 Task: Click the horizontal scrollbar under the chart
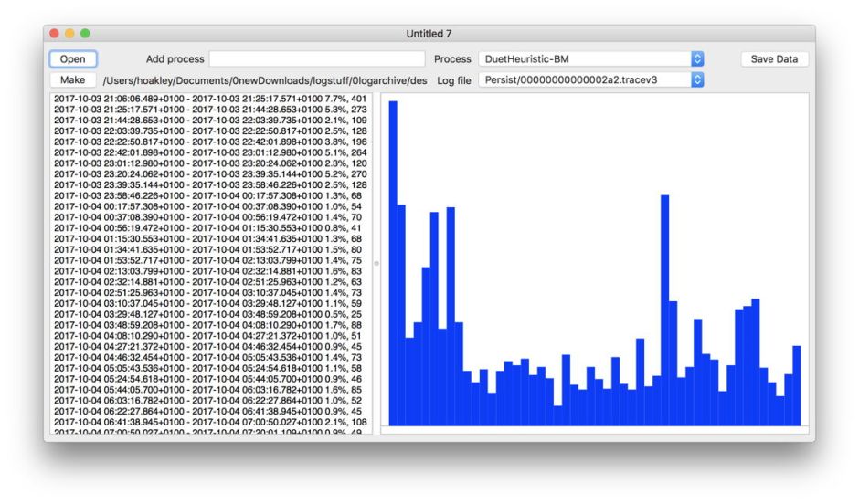point(594,430)
